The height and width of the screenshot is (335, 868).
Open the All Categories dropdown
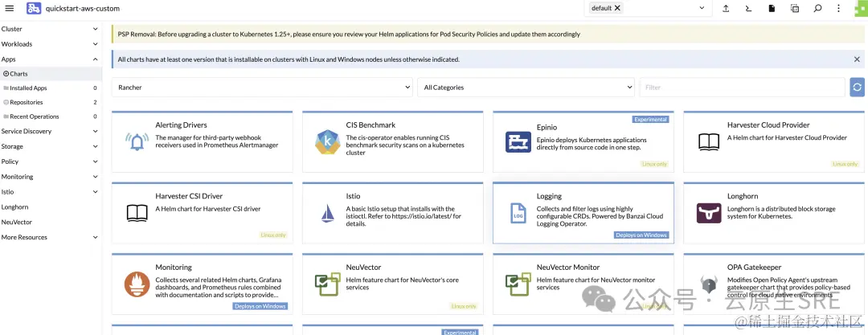point(526,88)
